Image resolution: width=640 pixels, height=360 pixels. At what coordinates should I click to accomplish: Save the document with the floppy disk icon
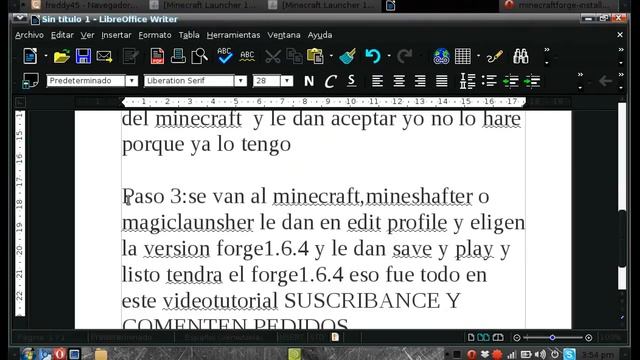point(83,56)
